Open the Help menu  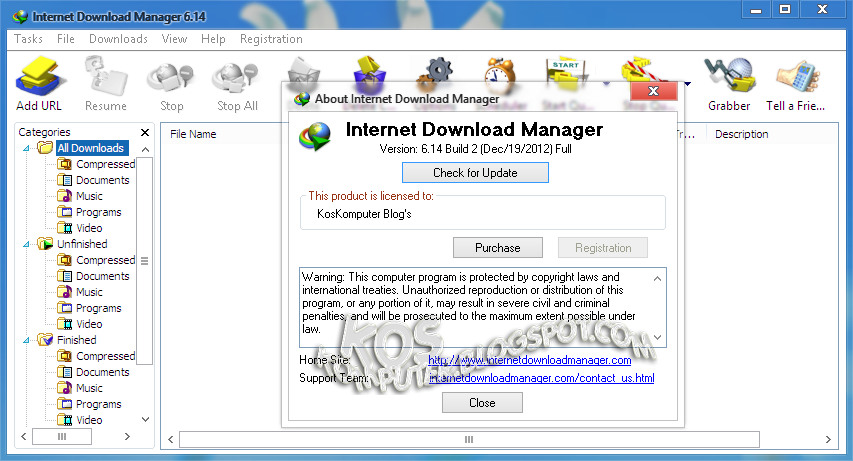click(213, 39)
